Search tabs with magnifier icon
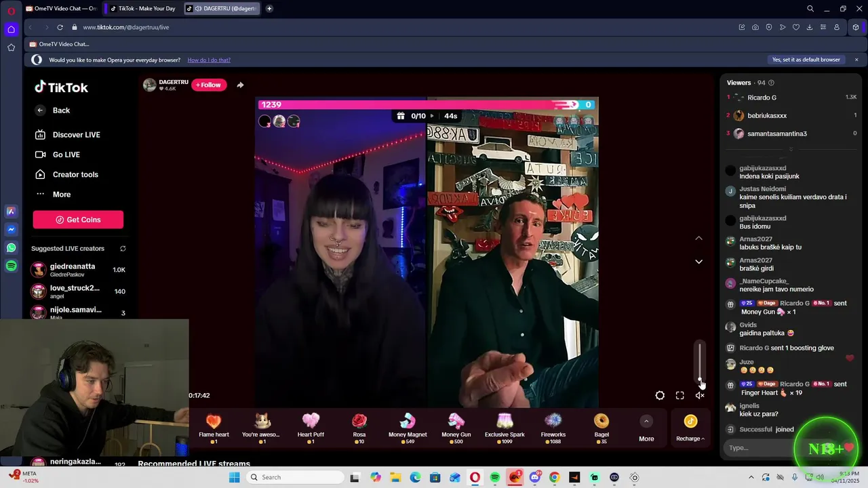Viewport: 868px width, 488px height. click(810, 9)
